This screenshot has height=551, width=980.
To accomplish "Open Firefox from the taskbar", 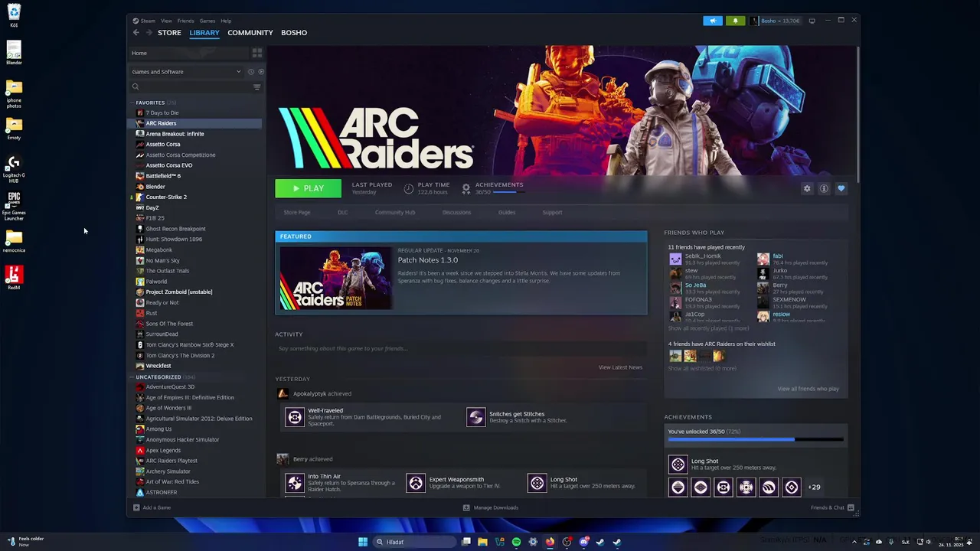I will [x=550, y=542].
